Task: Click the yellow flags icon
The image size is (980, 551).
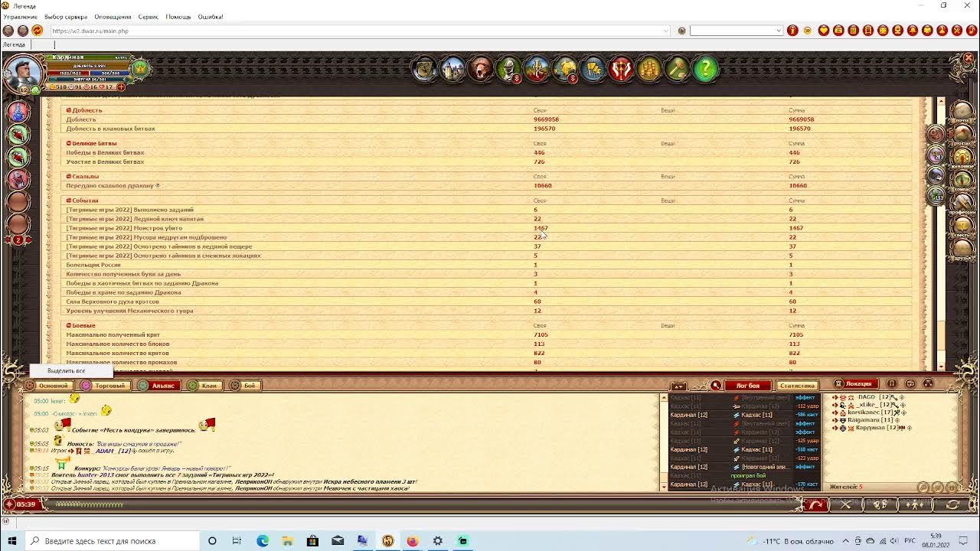Action: (x=593, y=70)
